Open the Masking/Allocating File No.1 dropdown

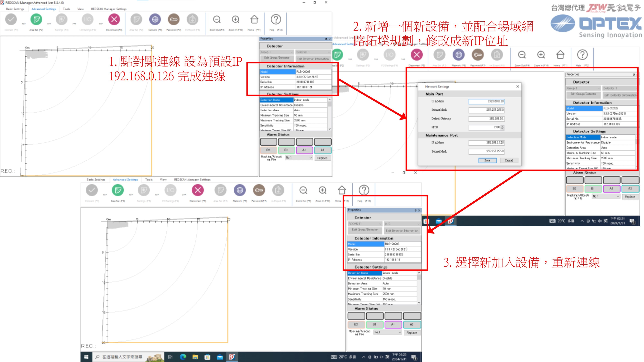299,158
